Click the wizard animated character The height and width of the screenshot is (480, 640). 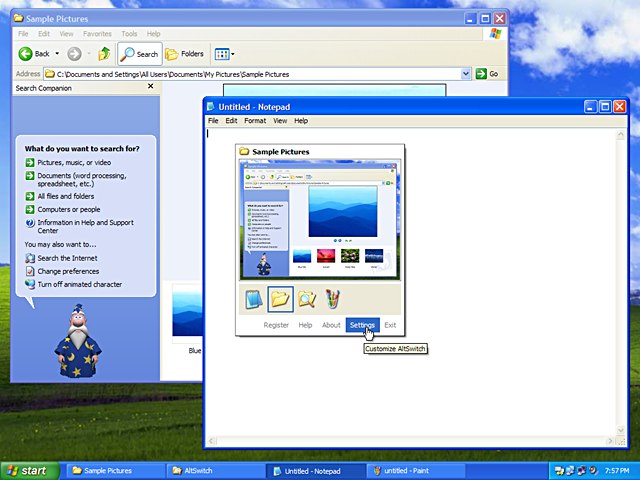coord(78,340)
